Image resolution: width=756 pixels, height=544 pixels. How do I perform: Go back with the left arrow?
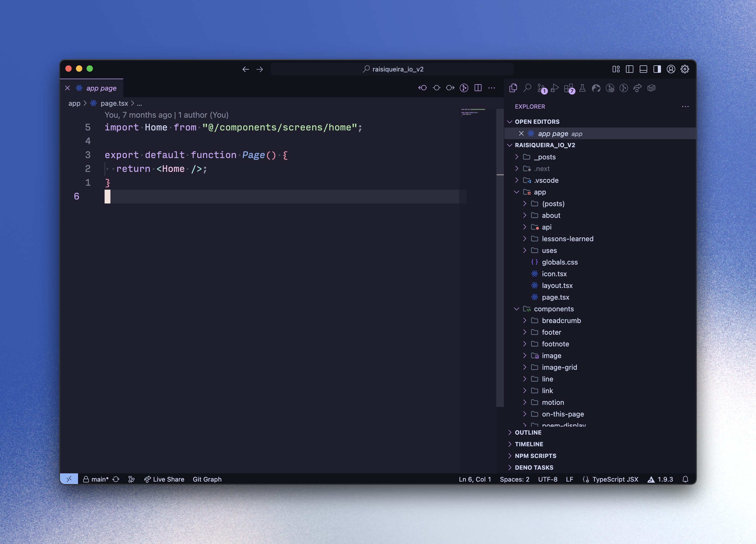pyautogui.click(x=246, y=69)
